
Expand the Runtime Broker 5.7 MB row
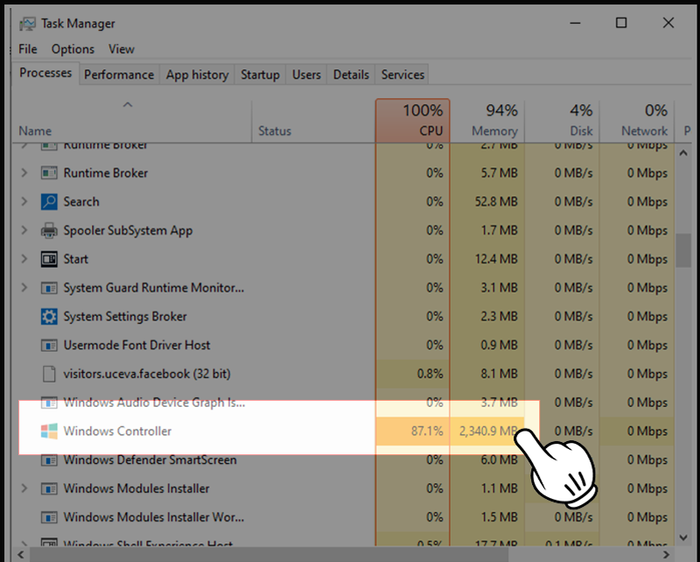(x=24, y=173)
